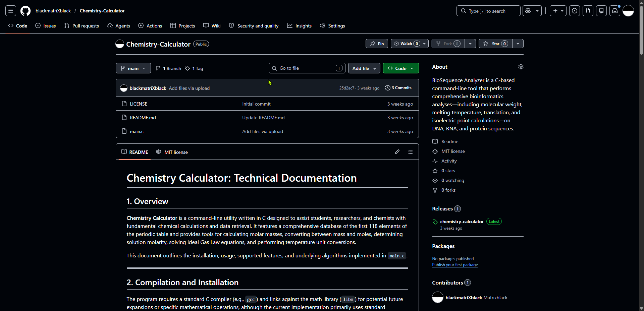
Task: Open the Releases section heading link
Action: click(x=446, y=209)
